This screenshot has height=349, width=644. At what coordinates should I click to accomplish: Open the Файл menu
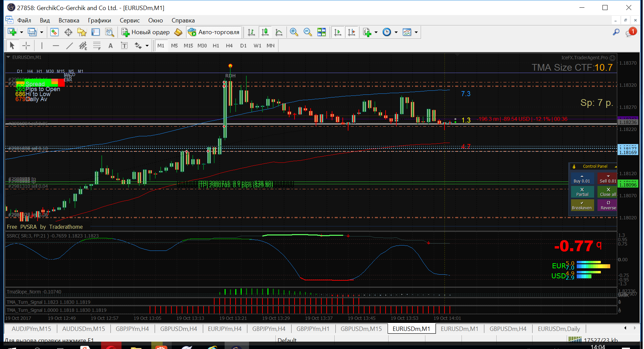tap(24, 20)
